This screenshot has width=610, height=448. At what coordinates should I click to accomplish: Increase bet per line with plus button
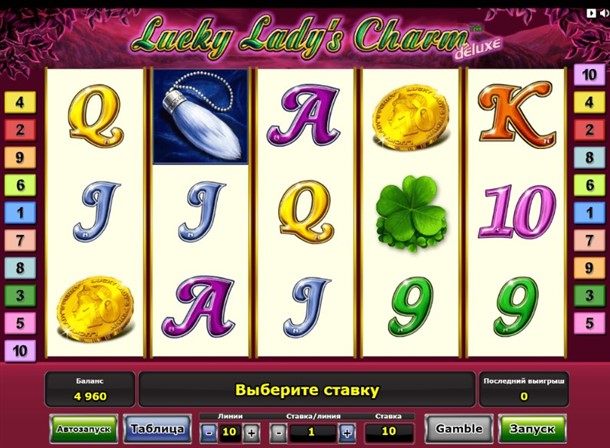347,432
